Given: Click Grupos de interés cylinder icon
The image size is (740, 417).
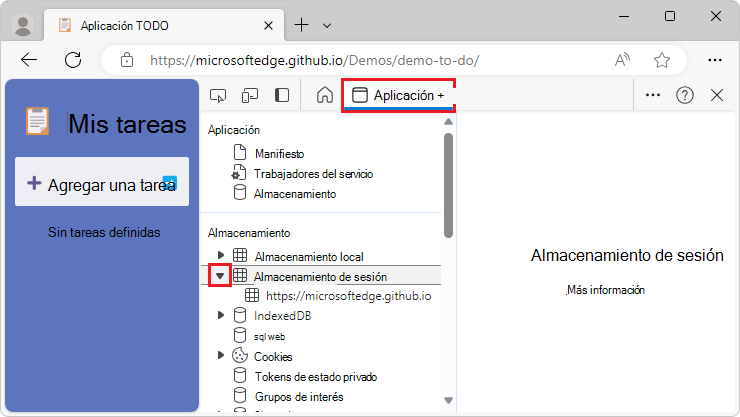Looking at the screenshot, I should pyautogui.click(x=240, y=395).
